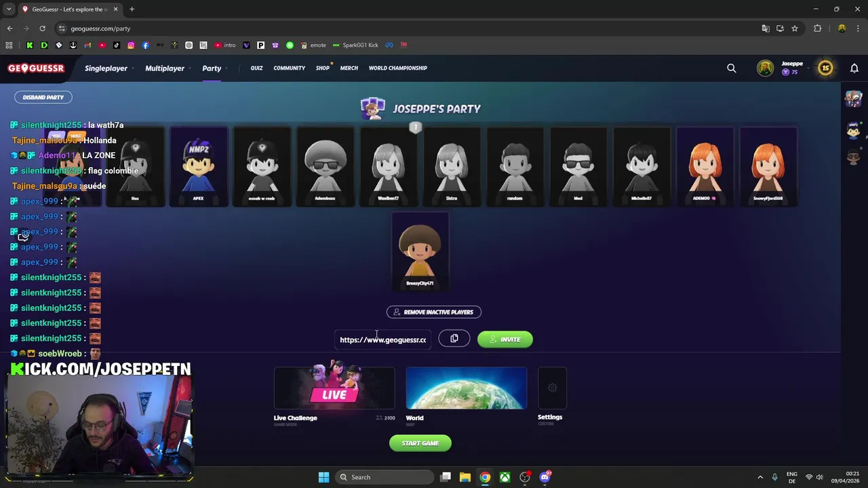Open the TikTok bookmark
The height and width of the screenshot is (488, 868).
pos(117,45)
